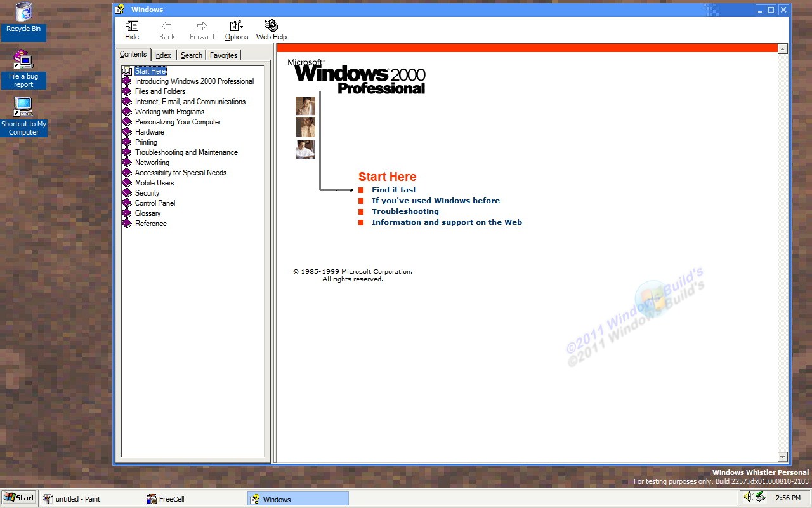812x508 pixels.
Task: Click first person thumbnail photo
Action: coord(305,105)
